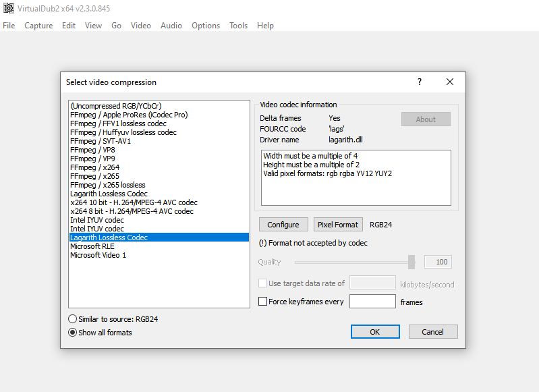
Task: Open the Capture menu
Action: 38,26
